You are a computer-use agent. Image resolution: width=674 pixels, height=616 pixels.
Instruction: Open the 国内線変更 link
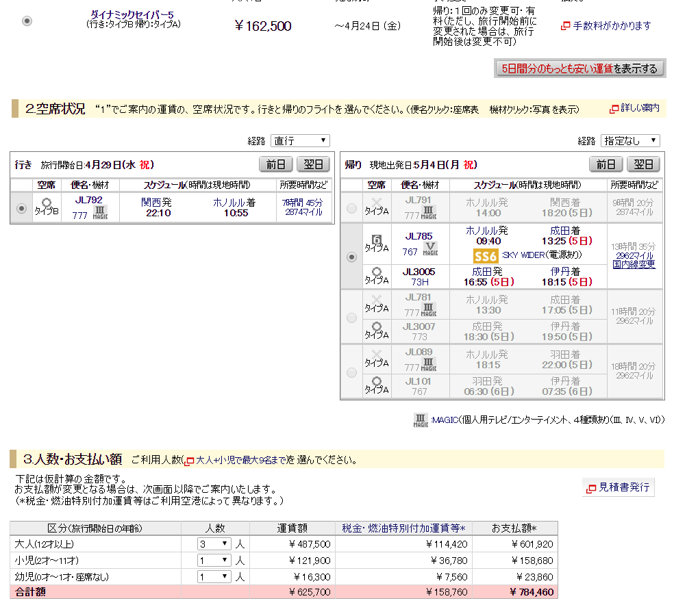634,264
